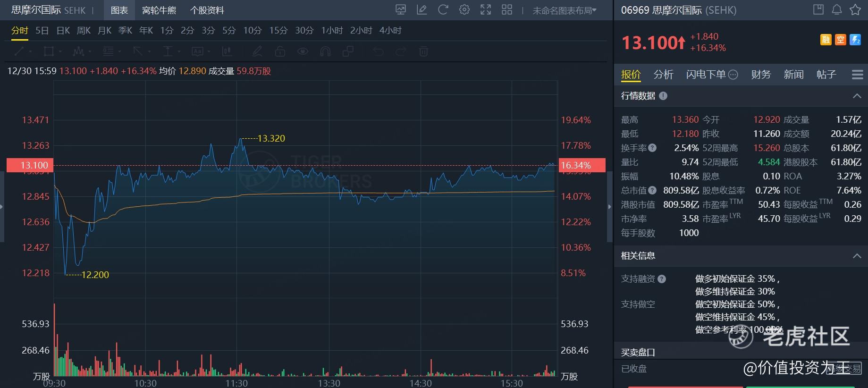Switch to the 日K chart tab
The height and width of the screenshot is (388, 868).
click(63, 31)
